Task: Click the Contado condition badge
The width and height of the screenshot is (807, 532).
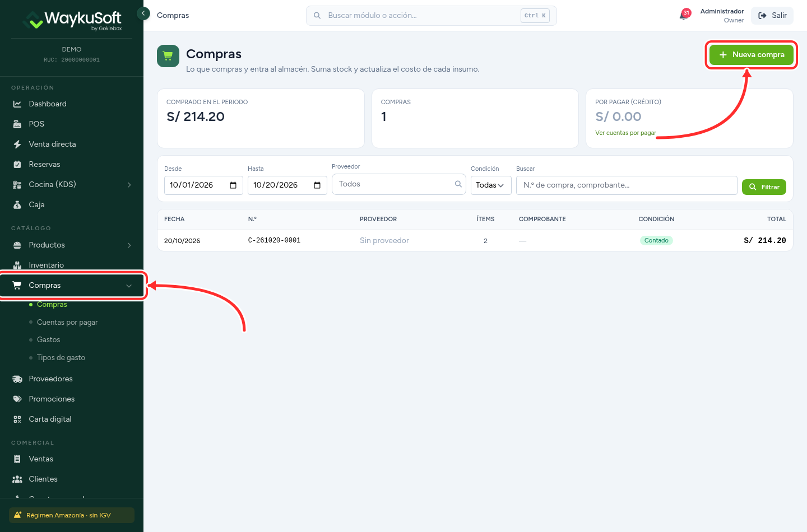Action: pyautogui.click(x=656, y=241)
